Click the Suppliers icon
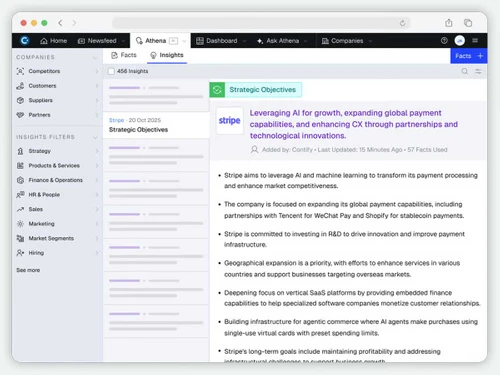500x375 pixels. (20, 100)
